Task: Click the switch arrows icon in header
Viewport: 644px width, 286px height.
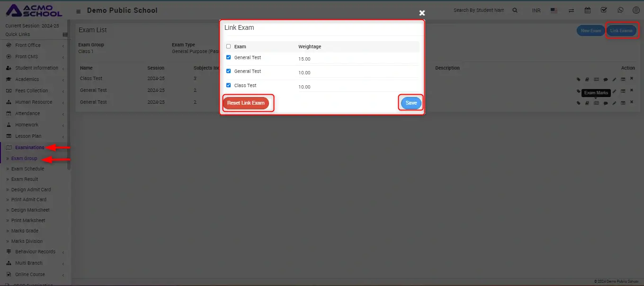Action: click(571, 10)
